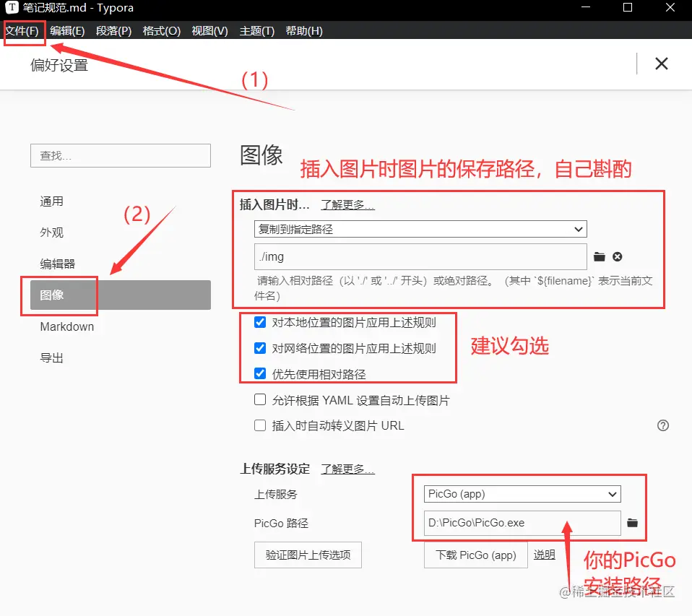Clear the ./img path with the x icon
The height and width of the screenshot is (616, 692).
pos(617,257)
